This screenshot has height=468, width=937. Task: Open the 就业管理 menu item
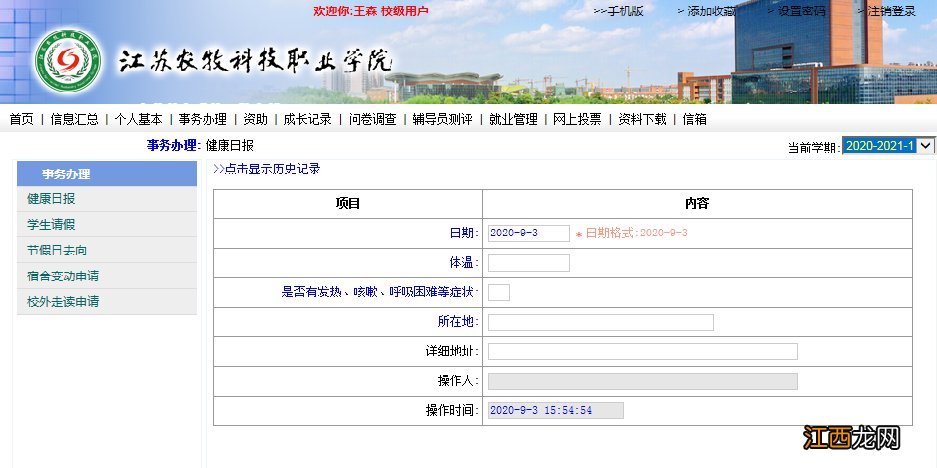[513, 119]
